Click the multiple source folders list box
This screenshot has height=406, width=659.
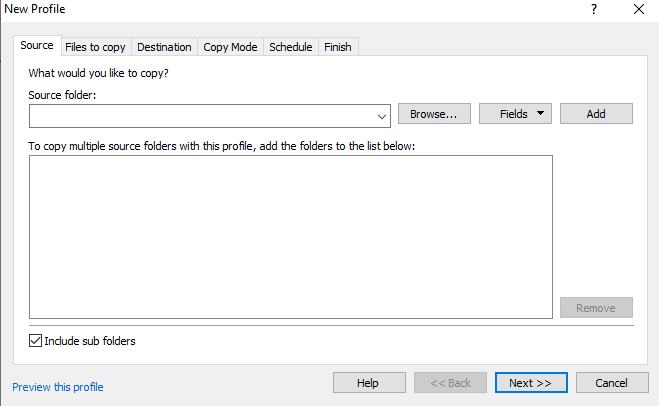point(290,236)
